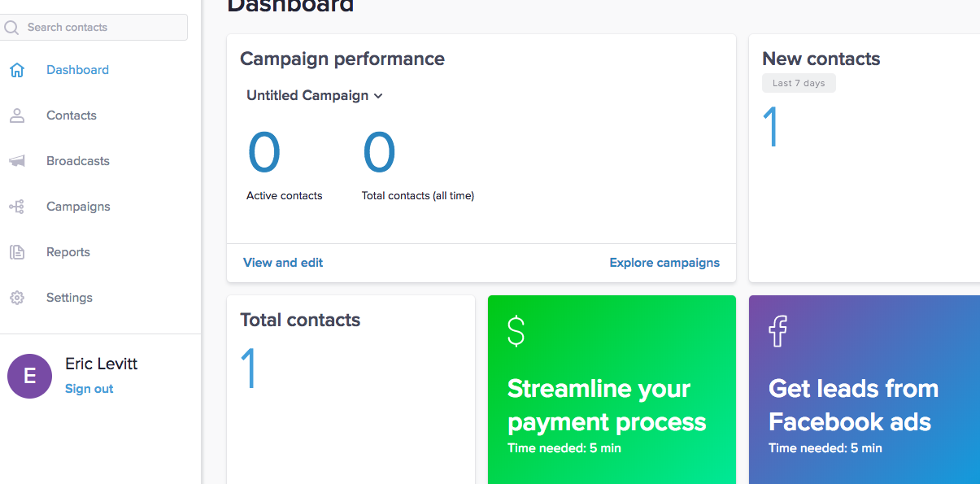The width and height of the screenshot is (980, 484).
Task: Click the New contacts heading
Action: pos(821,59)
